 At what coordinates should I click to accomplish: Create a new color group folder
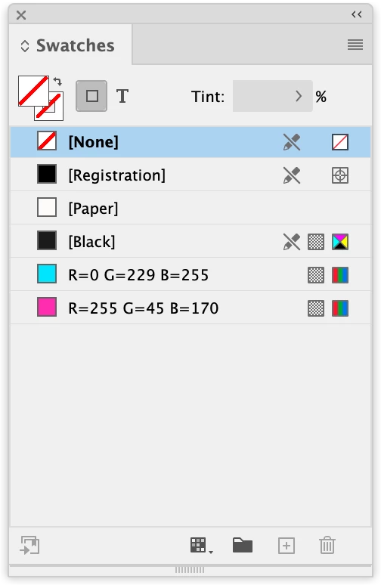pos(243,545)
